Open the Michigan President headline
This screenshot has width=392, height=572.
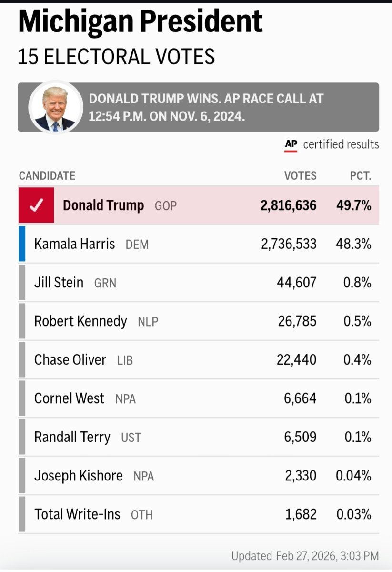point(140,21)
